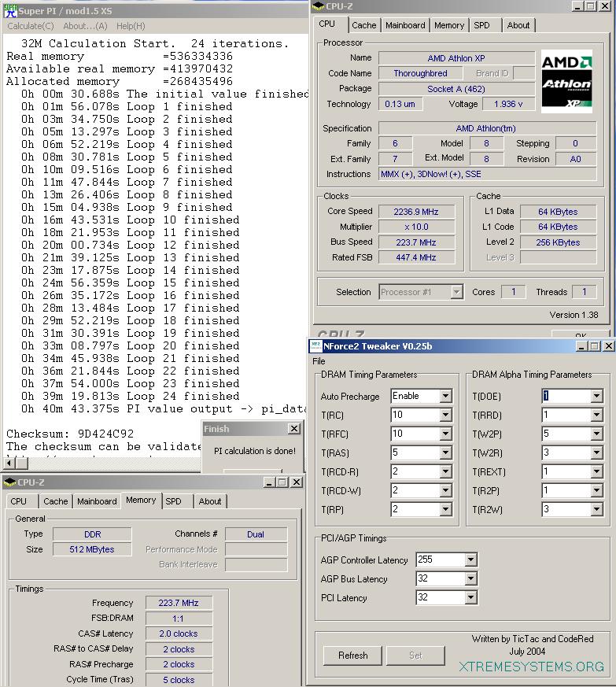Expand T(RFC) timing dropdown
The height and width of the screenshot is (687, 616).
(445, 434)
